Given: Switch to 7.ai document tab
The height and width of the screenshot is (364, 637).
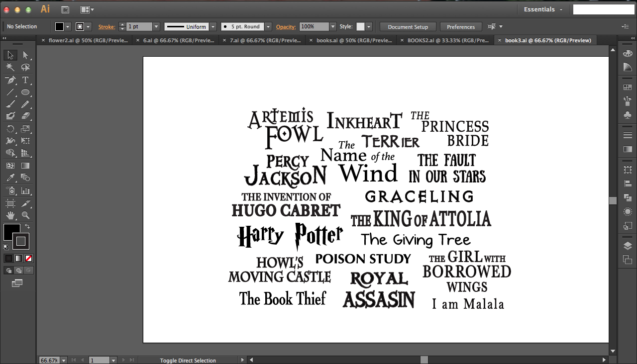Looking at the screenshot, I should click(x=262, y=40).
